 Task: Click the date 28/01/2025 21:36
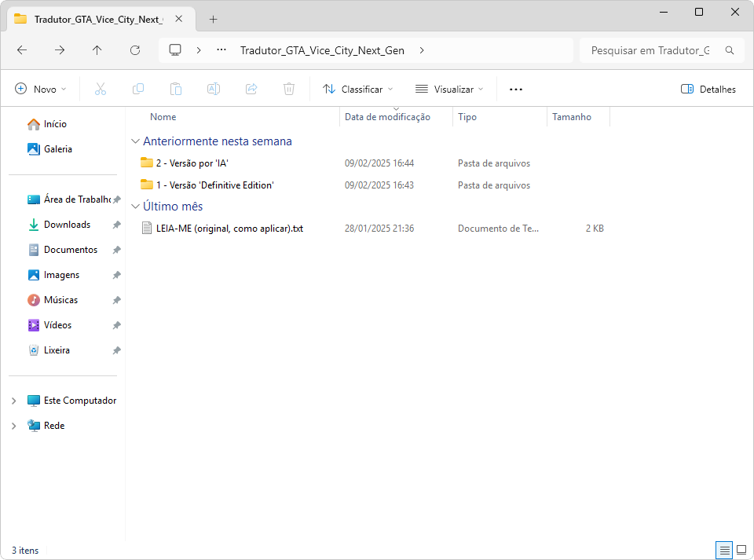click(379, 229)
